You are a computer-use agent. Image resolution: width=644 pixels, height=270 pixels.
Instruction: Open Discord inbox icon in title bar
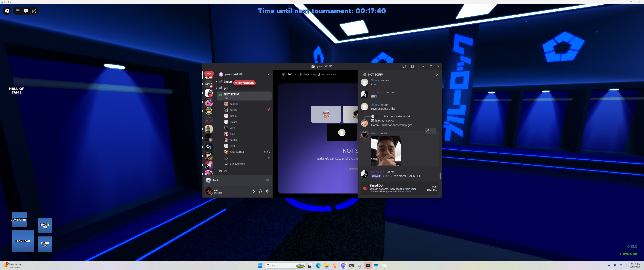[404, 66]
